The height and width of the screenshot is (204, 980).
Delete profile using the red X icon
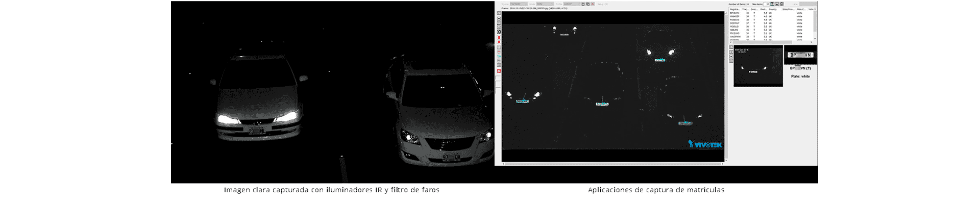[592, 4]
